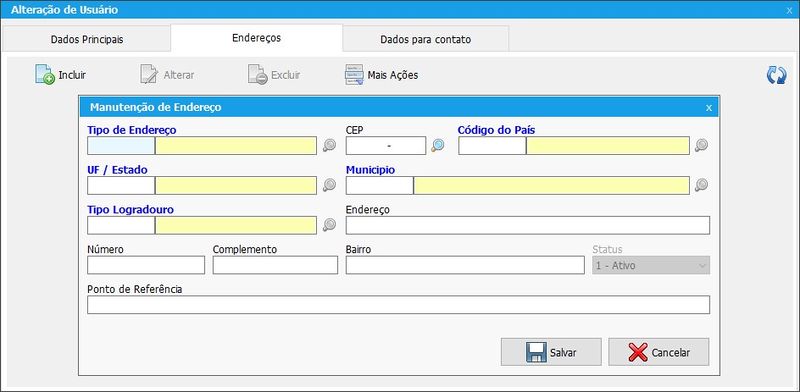Open Tipo de Endereço search magnifier

329,145
